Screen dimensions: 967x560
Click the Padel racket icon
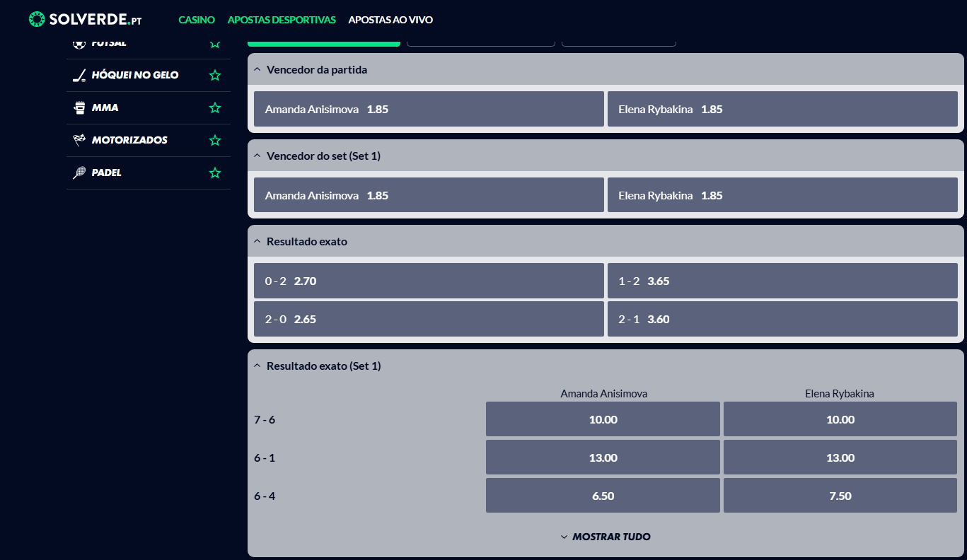click(x=79, y=173)
